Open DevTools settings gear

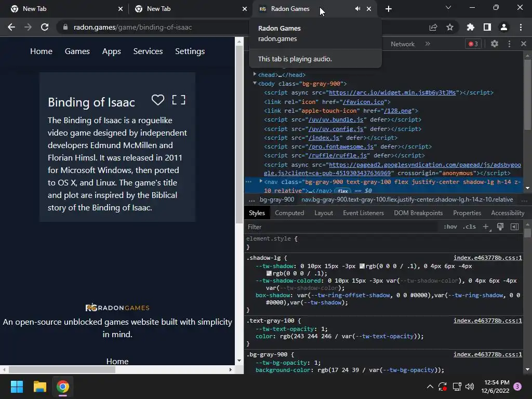495,44
